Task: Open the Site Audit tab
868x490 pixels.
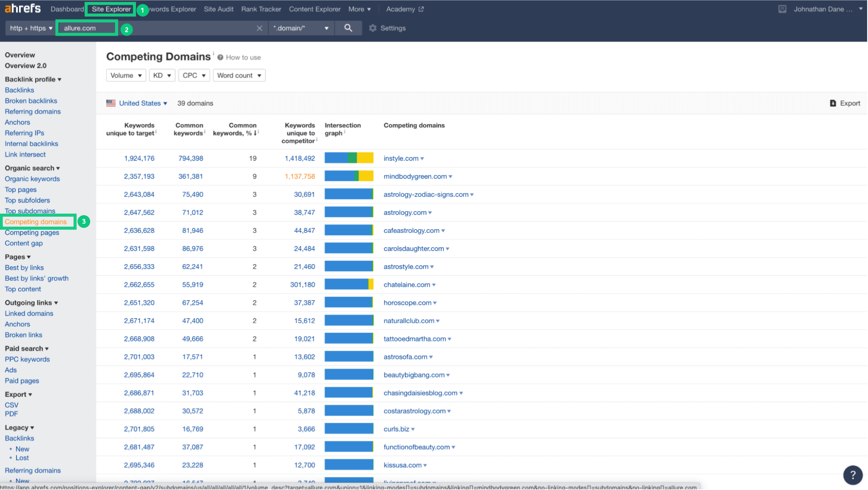Action: [x=218, y=9]
